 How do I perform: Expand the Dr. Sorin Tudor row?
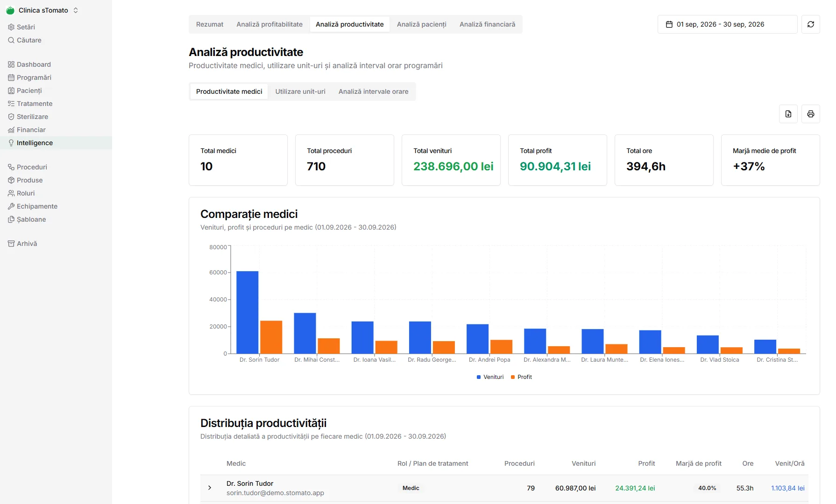coord(210,488)
